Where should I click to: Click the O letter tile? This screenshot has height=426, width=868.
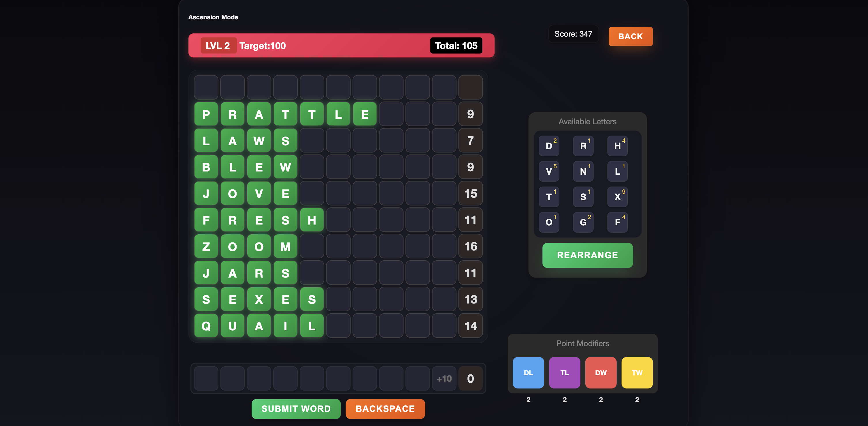pos(549,222)
